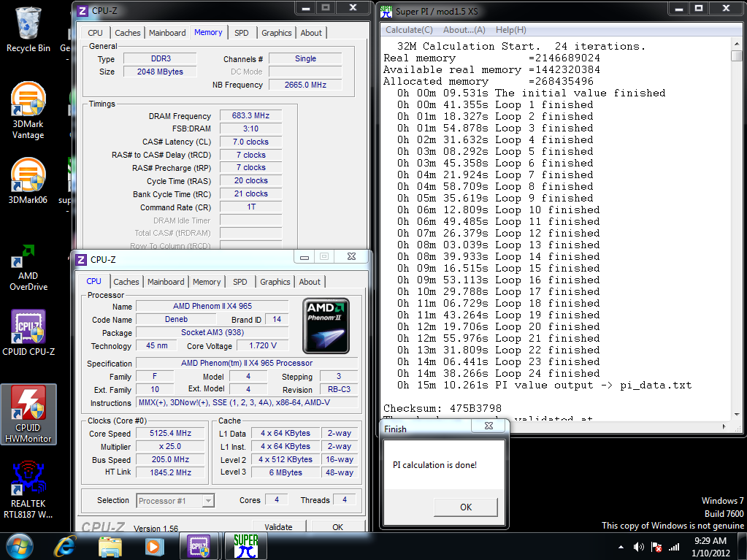Switch to Caches tab in front CPU-Z
Viewport: 747px width, 560px height.
click(x=126, y=282)
